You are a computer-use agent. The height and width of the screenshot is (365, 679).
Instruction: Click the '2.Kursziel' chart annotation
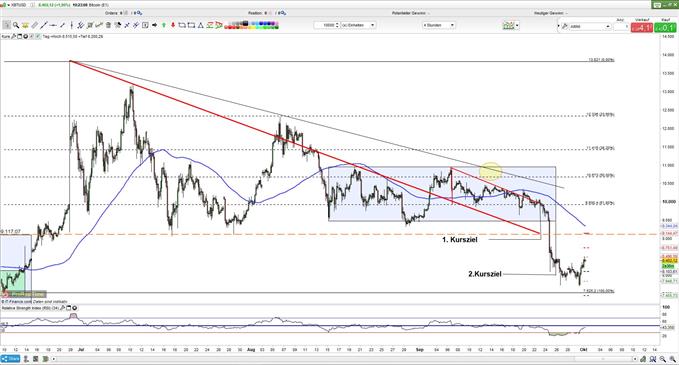point(485,274)
